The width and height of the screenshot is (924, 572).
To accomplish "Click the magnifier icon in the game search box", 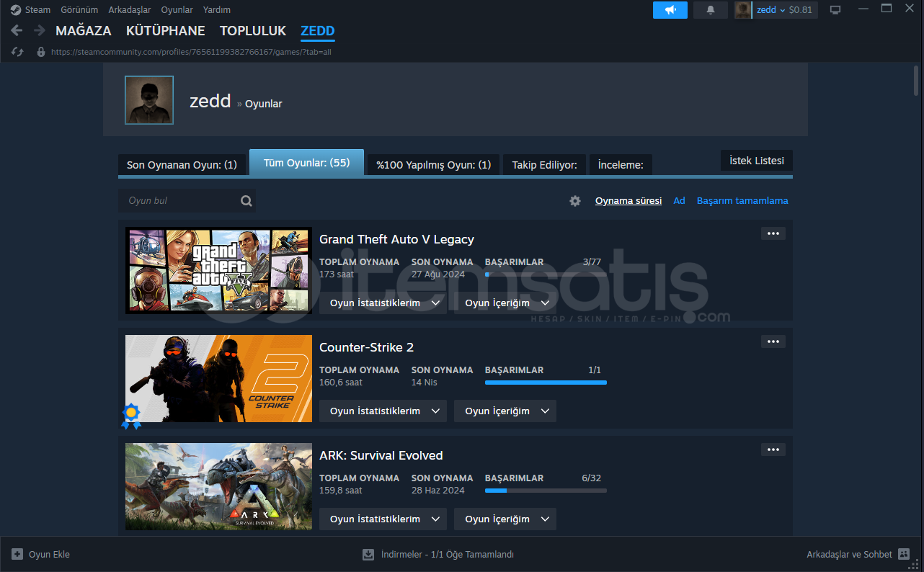I will tap(246, 201).
